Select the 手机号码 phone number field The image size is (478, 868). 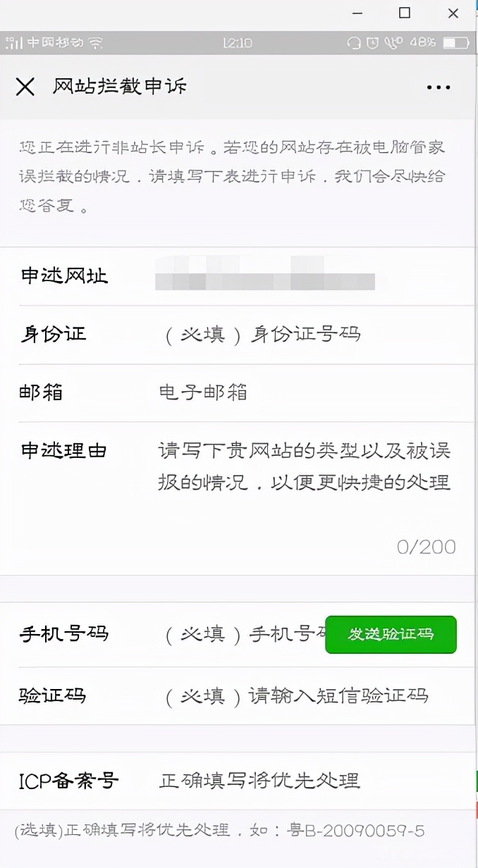click(247, 634)
